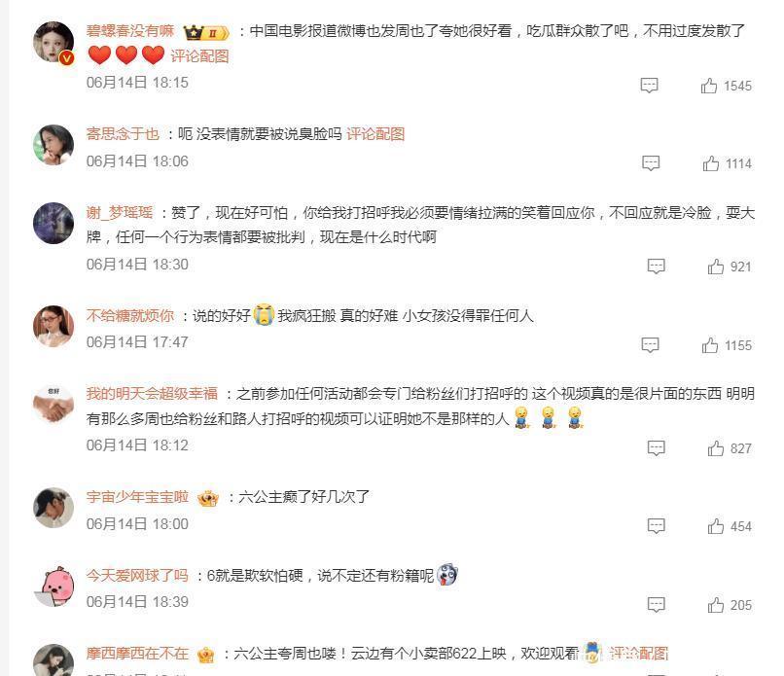
Task: Reply to 今天爱网球了吗's comment
Action: [x=656, y=604]
